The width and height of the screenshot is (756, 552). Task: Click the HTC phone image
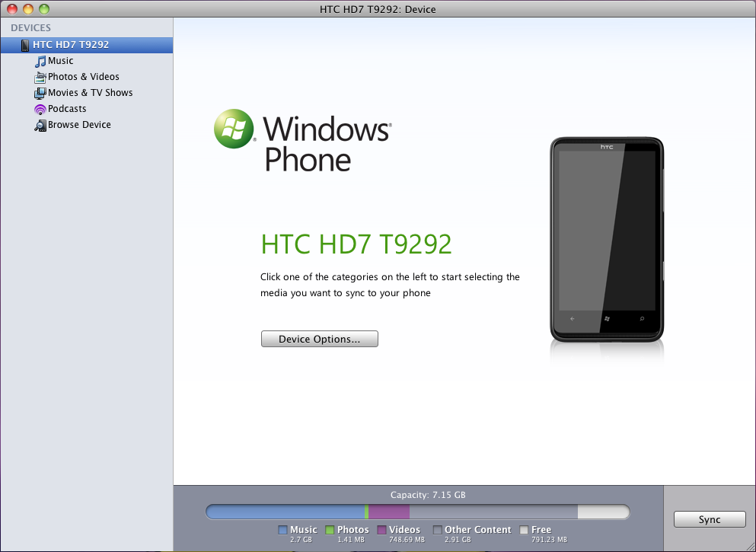tap(607, 239)
